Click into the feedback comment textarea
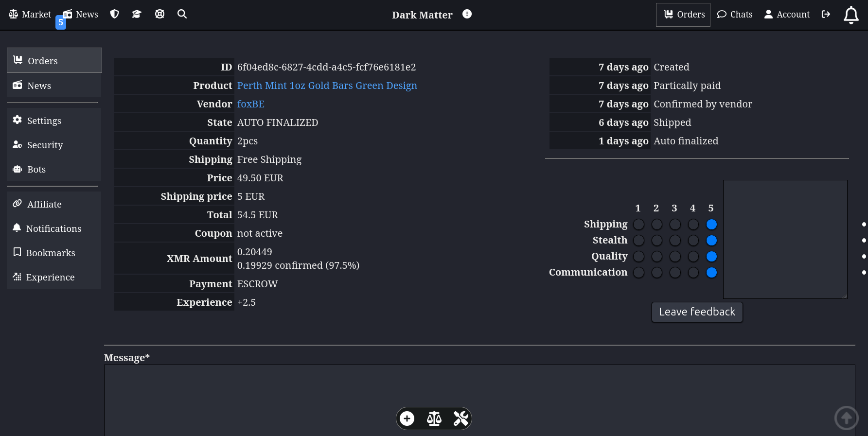Screen dimensions: 868x436 click(785, 239)
